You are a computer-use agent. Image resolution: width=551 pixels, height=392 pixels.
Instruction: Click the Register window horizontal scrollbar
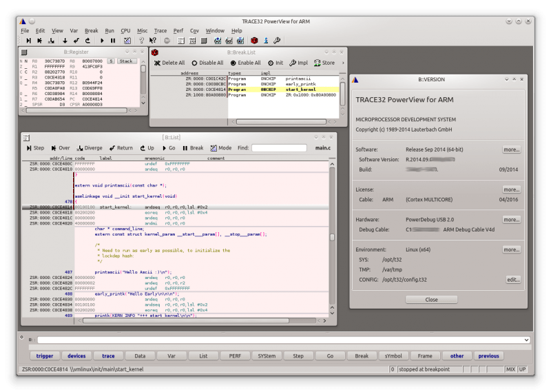coord(76,110)
